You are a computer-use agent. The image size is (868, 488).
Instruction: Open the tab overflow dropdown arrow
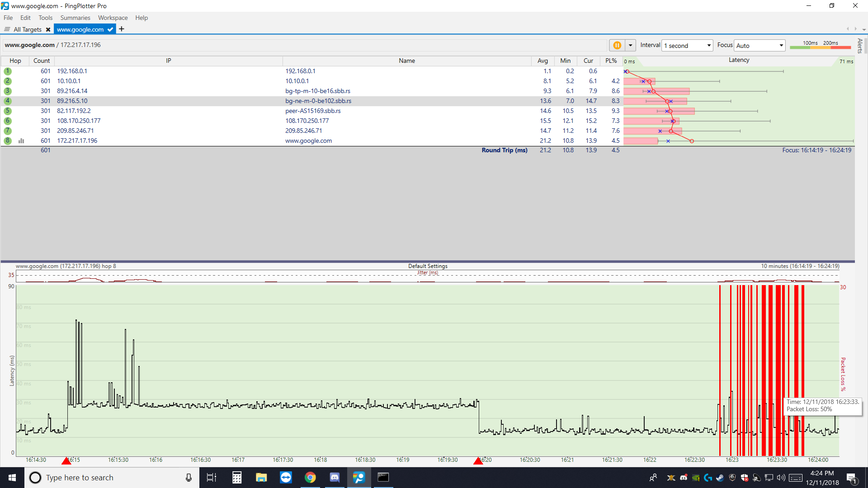pyautogui.click(x=864, y=29)
